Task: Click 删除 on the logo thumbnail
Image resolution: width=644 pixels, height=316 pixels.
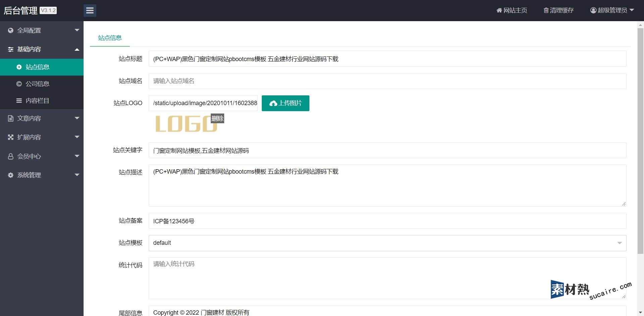Action: [217, 119]
